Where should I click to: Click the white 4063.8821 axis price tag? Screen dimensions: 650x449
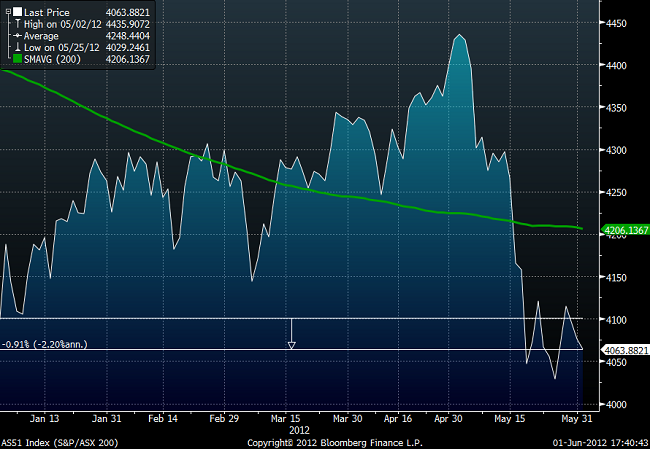click(x=626, y=349)
